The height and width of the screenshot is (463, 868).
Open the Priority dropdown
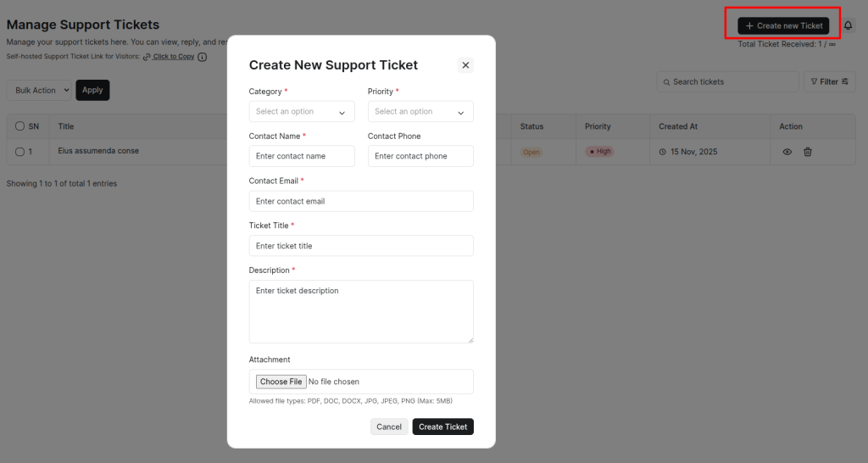point(420,112)
